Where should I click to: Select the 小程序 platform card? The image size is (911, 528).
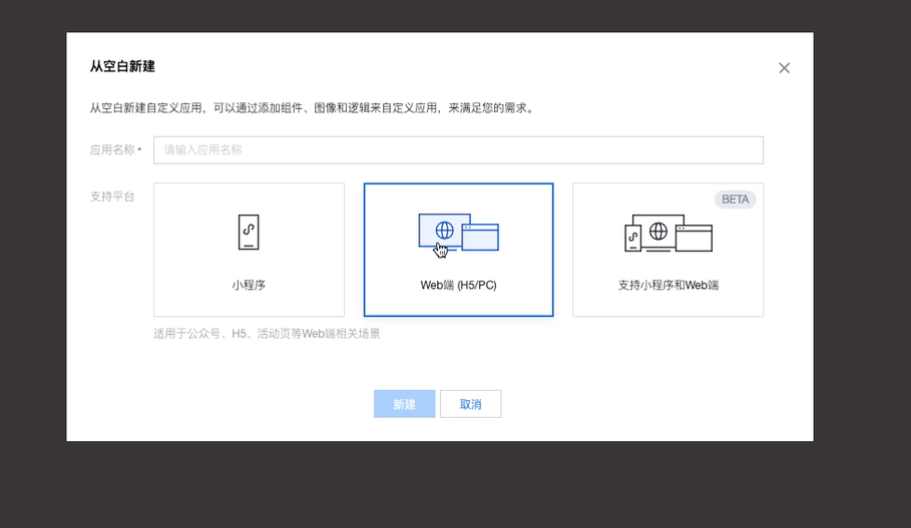point(249,250)
